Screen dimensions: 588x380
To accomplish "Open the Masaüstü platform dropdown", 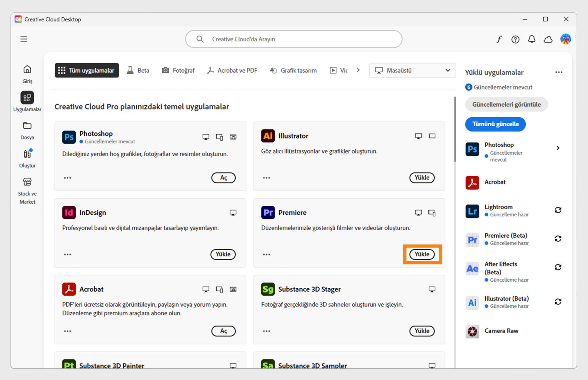I will click(412, 70).
